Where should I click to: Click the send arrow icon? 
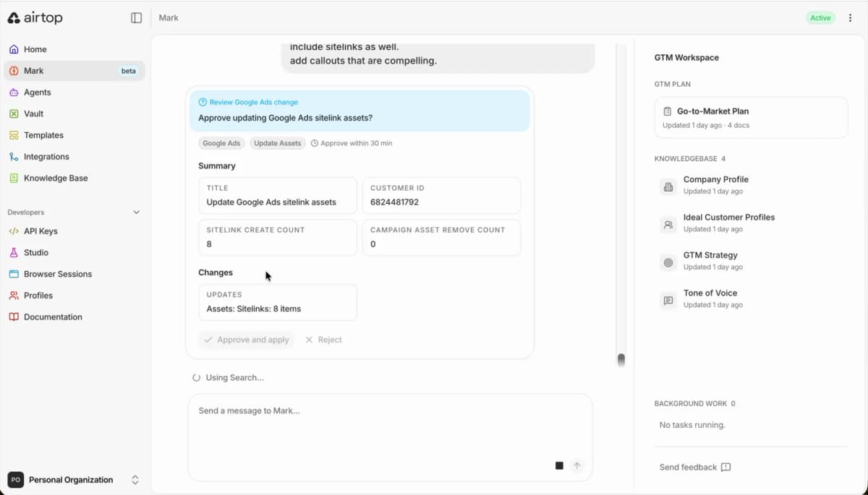[x=577, y=466]
